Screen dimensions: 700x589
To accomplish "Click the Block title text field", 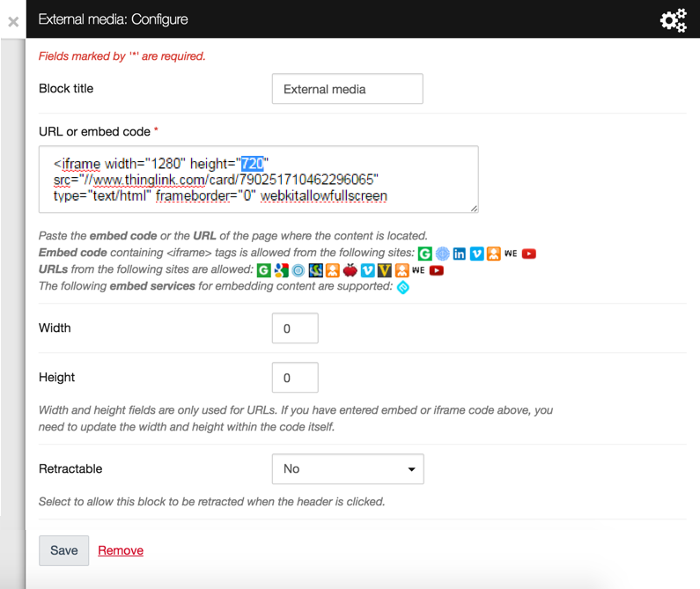I will [348, 89].
